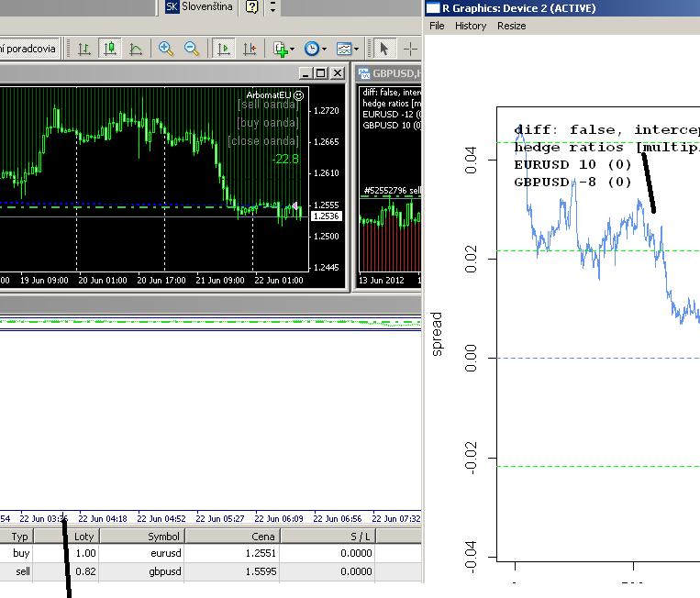Open History menu in R Graphics window
The height and width of the screenshot is (598, 700).
pos(471,26)
